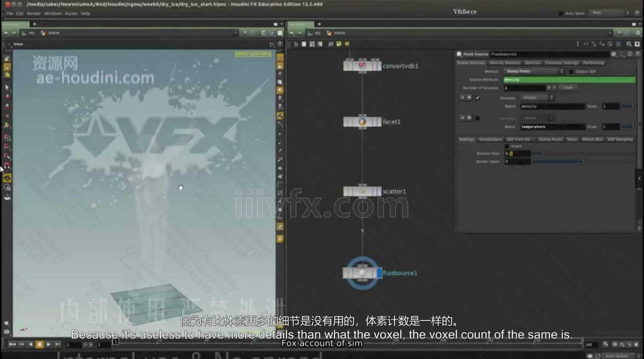The image size is (644, 359).
Task: Enable the temperature volume checkbox
Action: click(478, 118)
